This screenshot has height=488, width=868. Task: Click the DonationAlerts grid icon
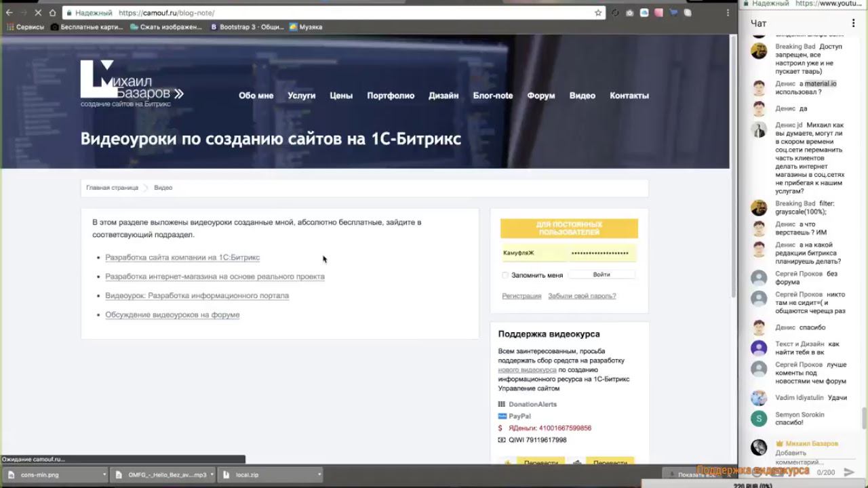click(502, 405)
